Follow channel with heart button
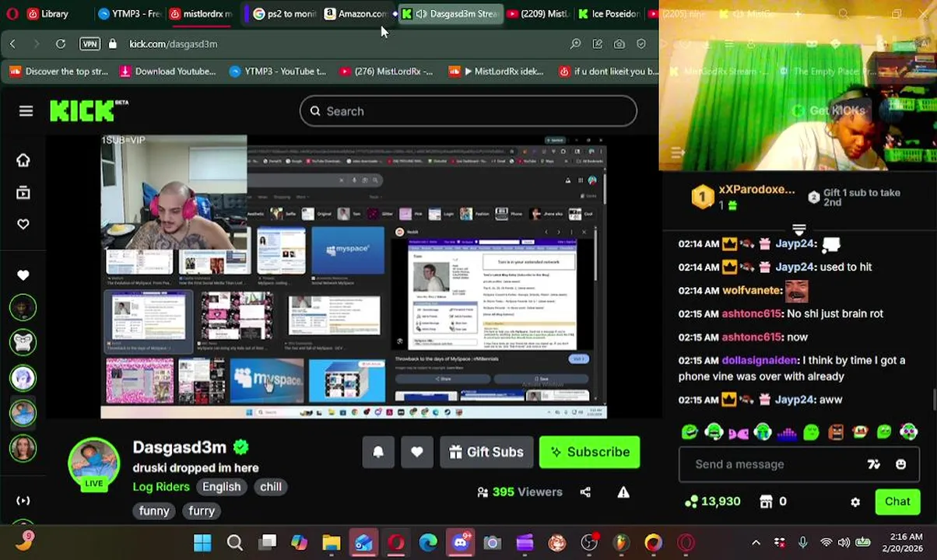This screenshot has height=560, width=937. [x=417, y=452]
